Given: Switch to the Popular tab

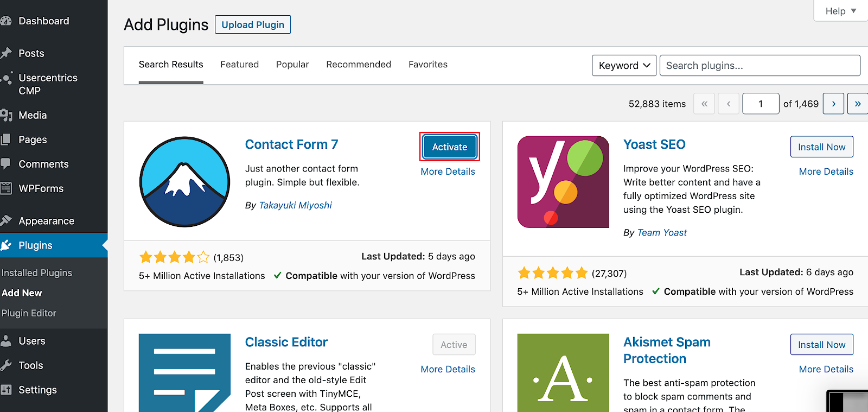Looking at the screenshot, I should (x=292, y=65).
